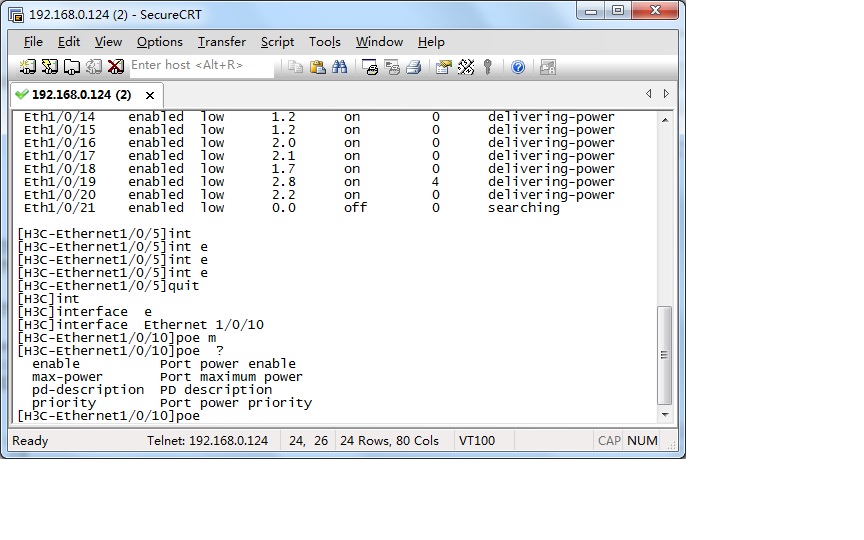Open Help blue question mark icon
Viewport: 864px width, 540px height.
click(x=518, y=67)
